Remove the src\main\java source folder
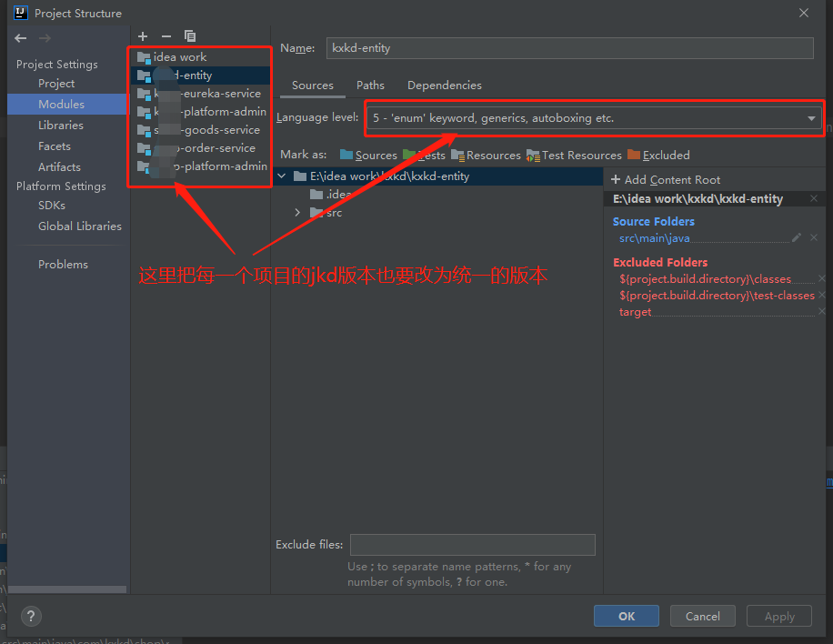 [x=814, y=237]
